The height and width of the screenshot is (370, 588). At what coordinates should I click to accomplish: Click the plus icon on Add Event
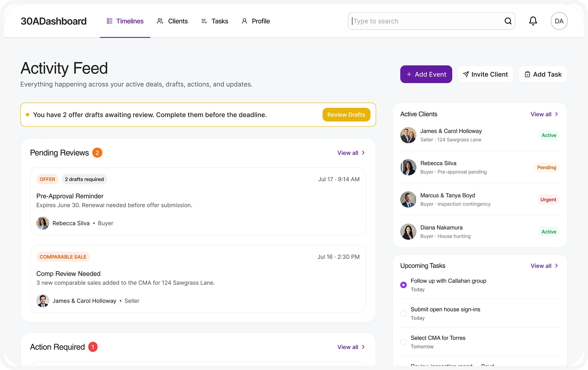[409, 74]
